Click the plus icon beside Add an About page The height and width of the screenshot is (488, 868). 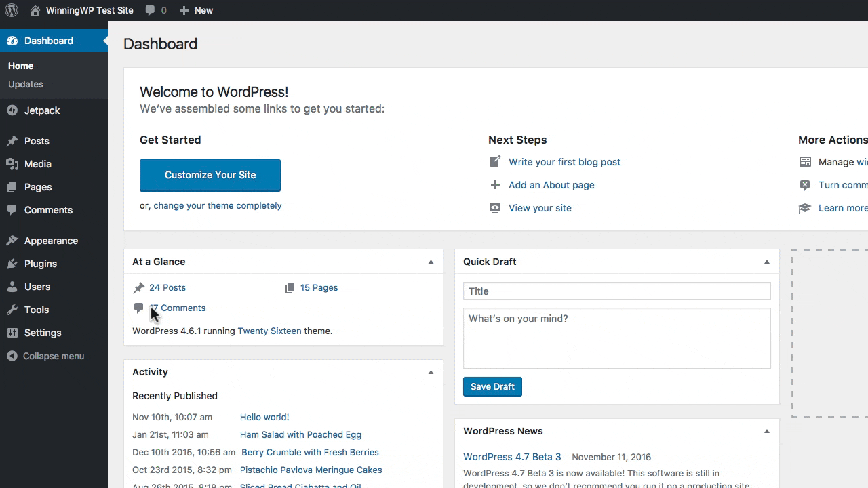[495, 185]
